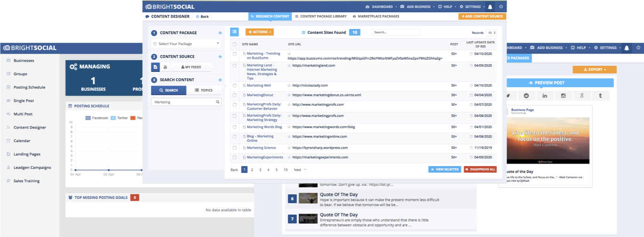Click the magnifier icon in Marketing search field
This screenshot has height=237, width=644.
click(217, 102)
